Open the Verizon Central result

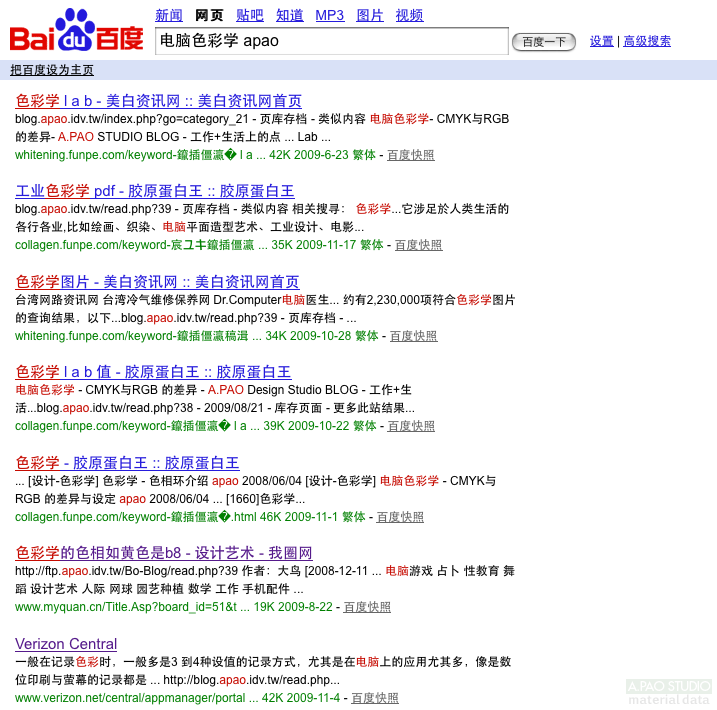[x=66, y=644]
